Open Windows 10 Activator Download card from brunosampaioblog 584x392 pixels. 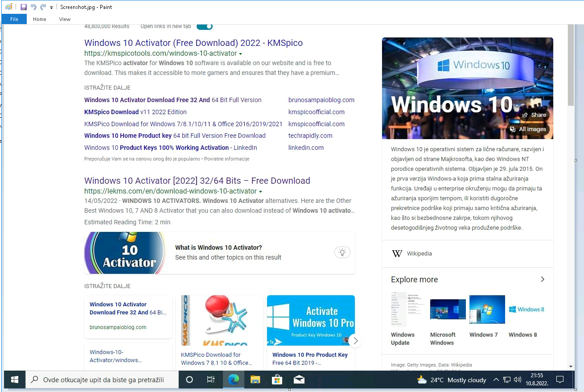128,317
